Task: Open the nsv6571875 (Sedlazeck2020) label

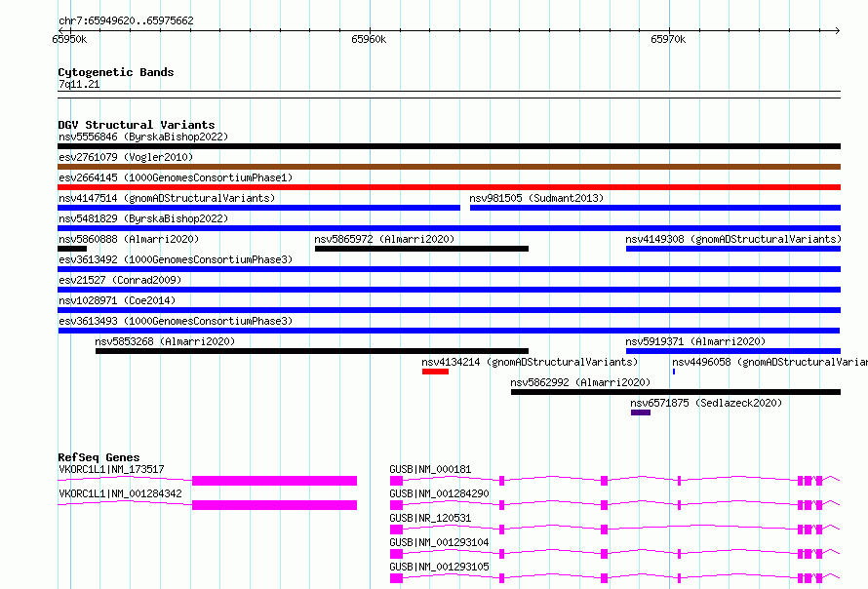Action: coord(706,403)
